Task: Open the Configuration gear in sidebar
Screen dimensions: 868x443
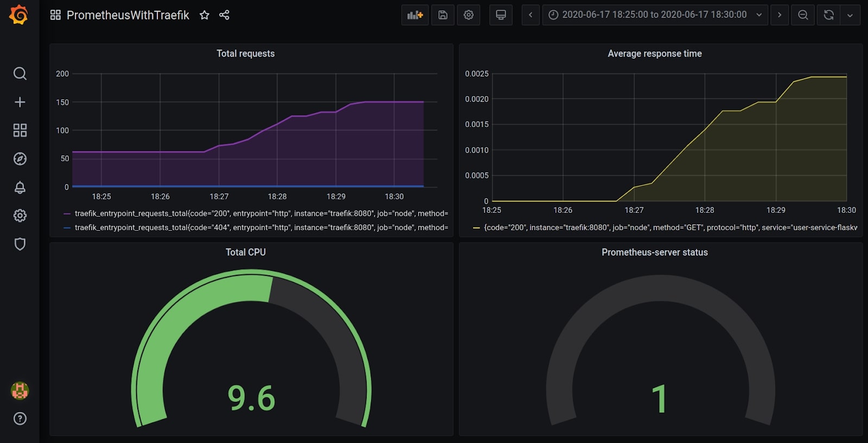Action: coord(20,216)
